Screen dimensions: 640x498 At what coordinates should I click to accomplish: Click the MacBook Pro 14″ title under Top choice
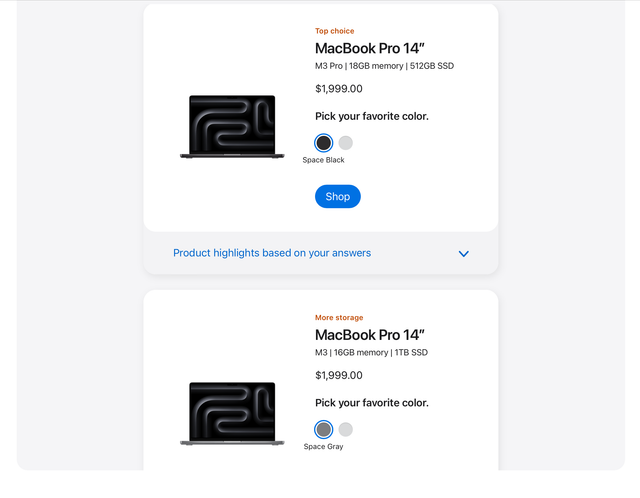click(x=370, y=48)
